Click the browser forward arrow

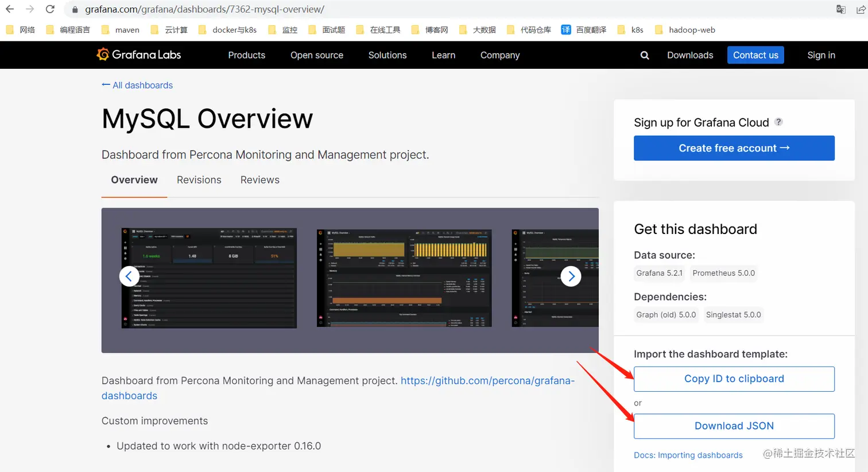(30, 9)
